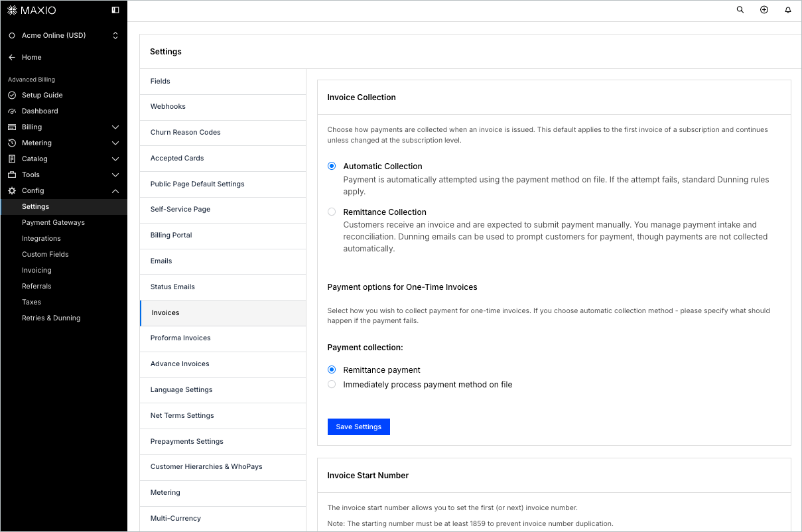
Task: Go to Integrations in sidebar
Action: coord(41,238)
